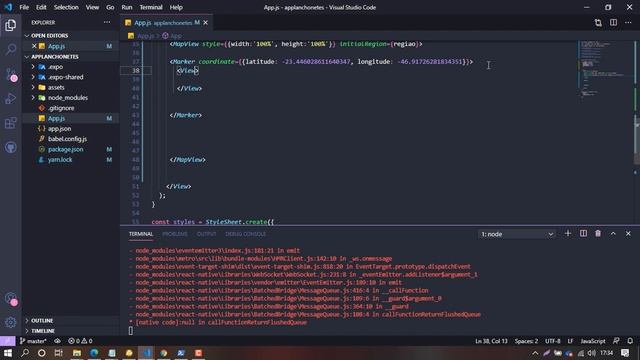Open the GitHub view in activity bar
640x360 pixels.
(11, 147)
